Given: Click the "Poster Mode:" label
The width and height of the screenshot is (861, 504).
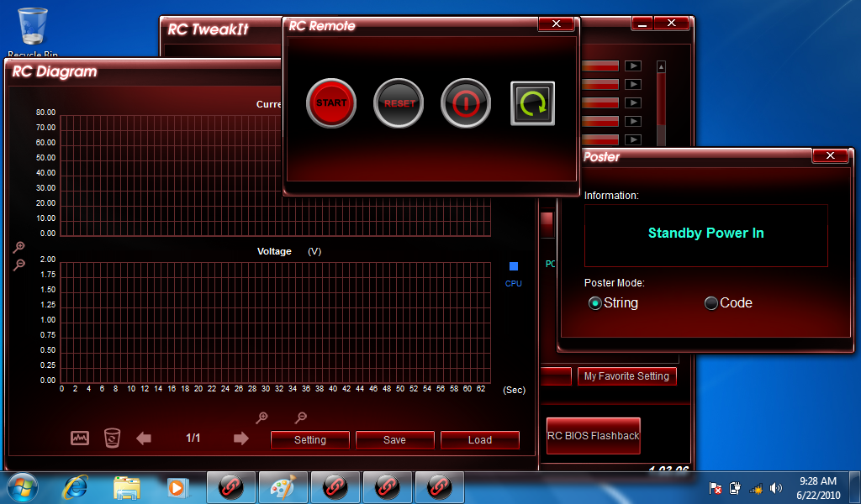Looking at the screenshot, I should 615,283.
